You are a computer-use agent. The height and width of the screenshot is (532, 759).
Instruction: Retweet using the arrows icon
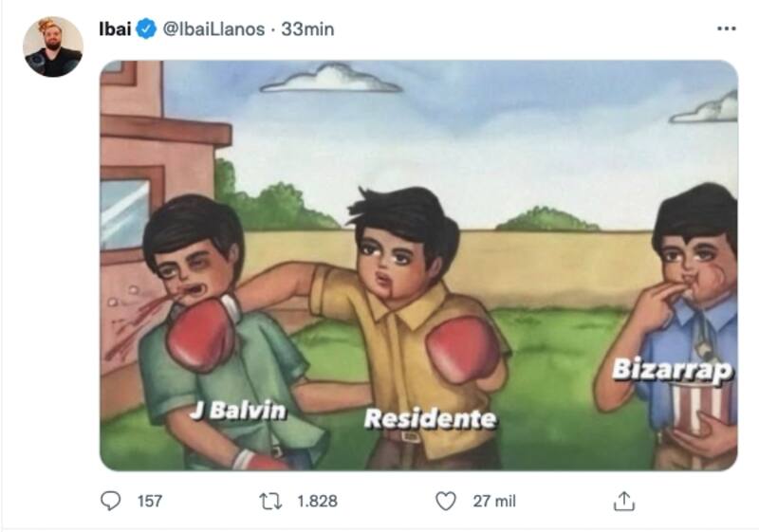pyautogui.click(x=270, y=501)
